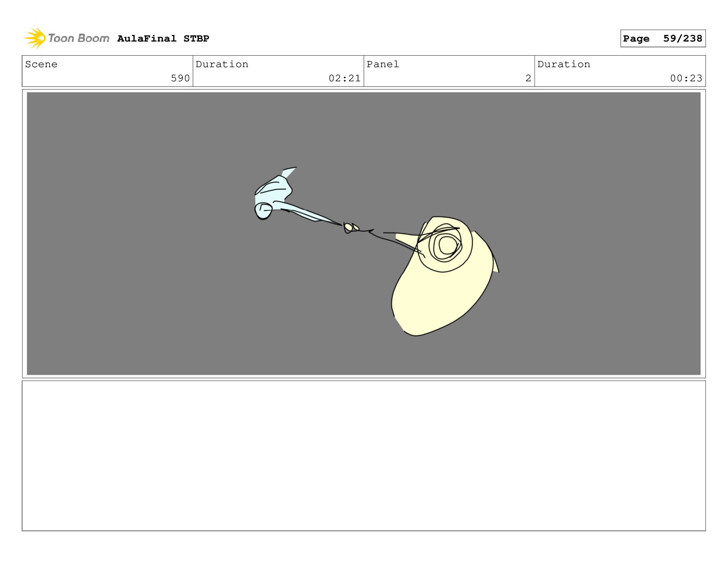The image size is (728, 564).
Task: Click the Toon Boom logo icon
Action: pyautogui.click(x=35, y=38)
